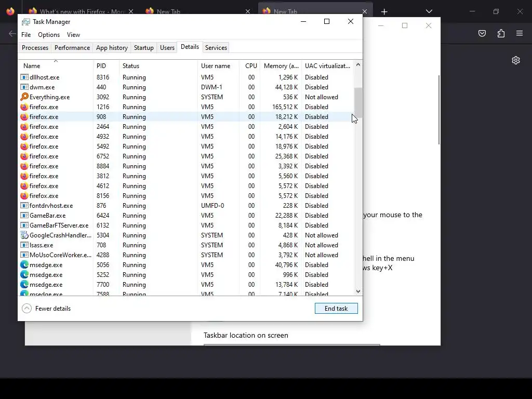The width and height of the screenshot is (532, 399).
Task: Click the End task button
Action: click(x=336, y=309)
